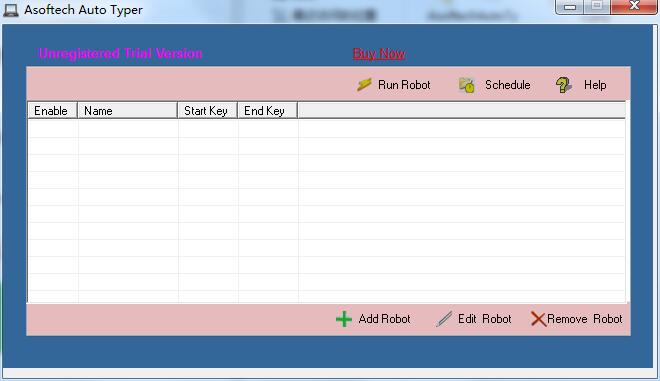
Task: Open the Schedule button label
Action: (507, 85)
